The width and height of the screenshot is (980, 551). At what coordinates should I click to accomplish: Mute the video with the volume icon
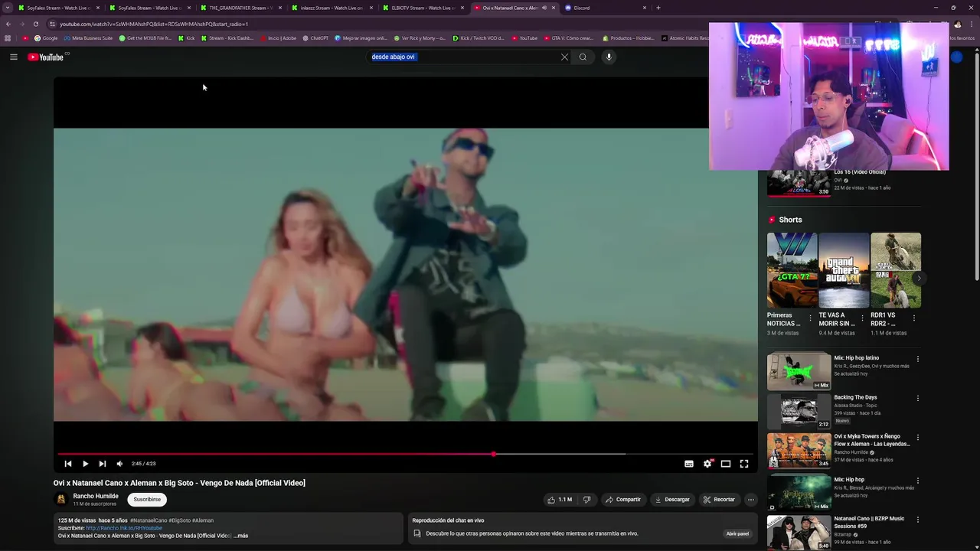(119, 464)
